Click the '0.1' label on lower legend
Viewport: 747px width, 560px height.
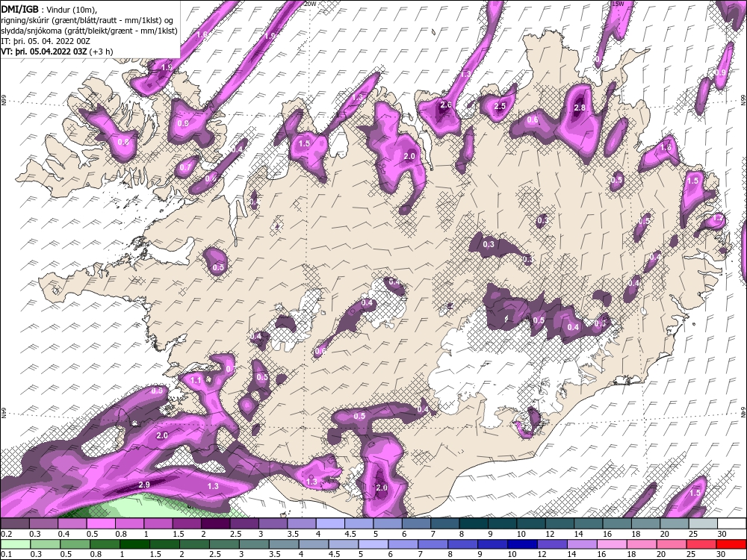coord(7,555)
